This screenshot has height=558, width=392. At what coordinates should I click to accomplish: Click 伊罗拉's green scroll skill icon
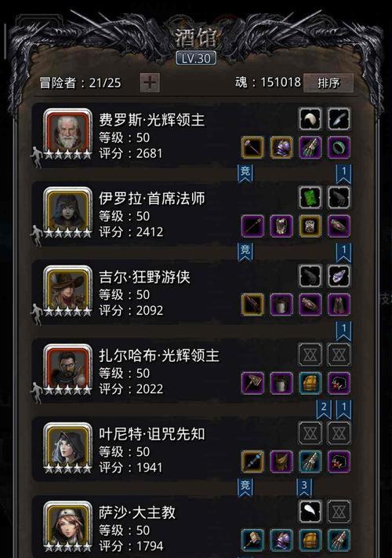click(310, 197)
